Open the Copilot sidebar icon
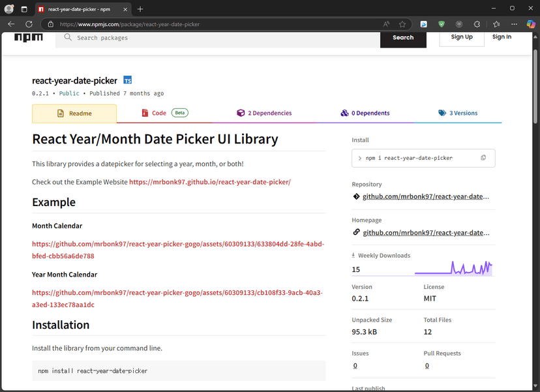 (x=531, y=24)
